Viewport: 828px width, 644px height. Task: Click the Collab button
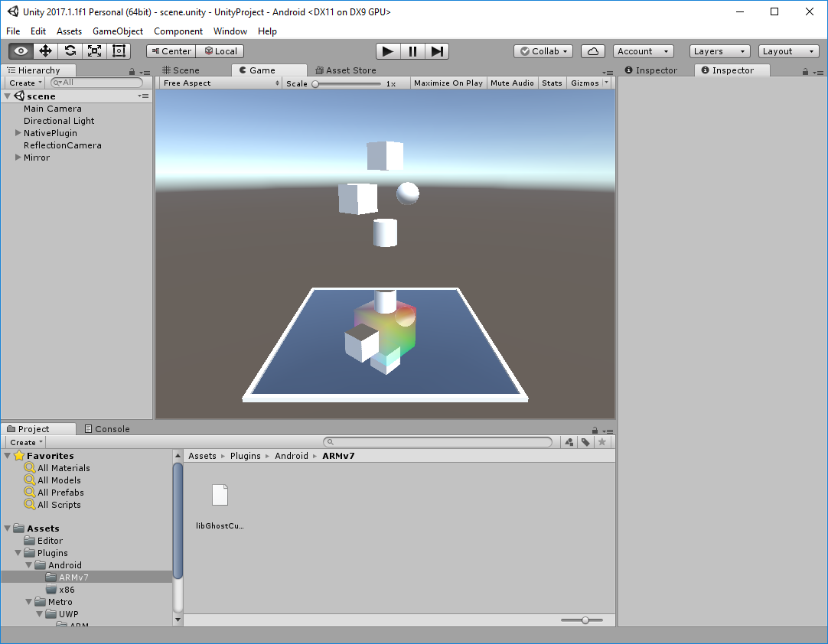(x=543, y=51)
